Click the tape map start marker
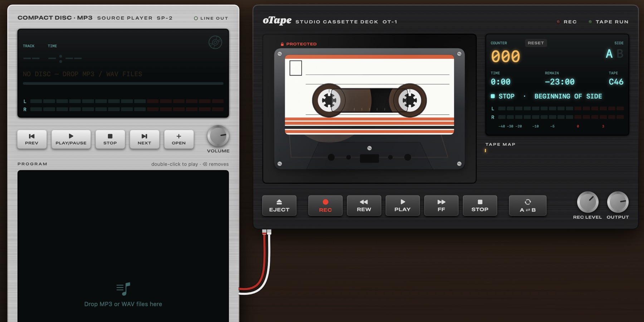Screen dimensions: 644x322 (x=486, y=151)
